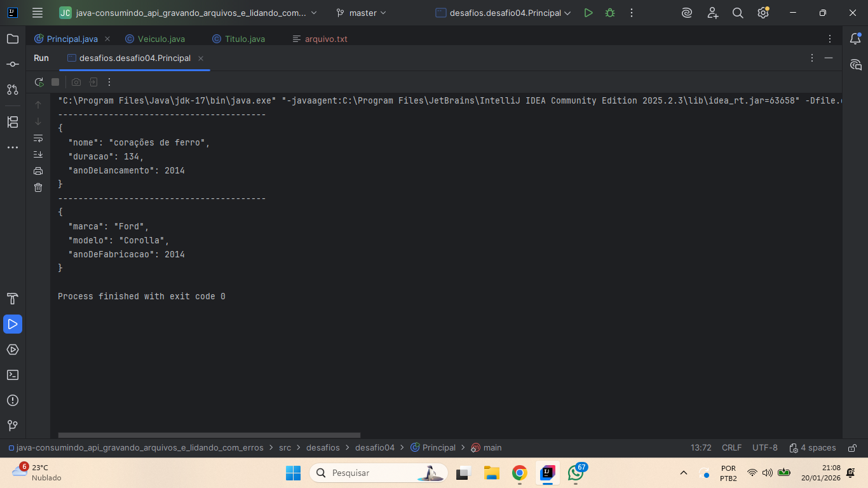Clear console output with trash icon

click(x=38, y=187)
